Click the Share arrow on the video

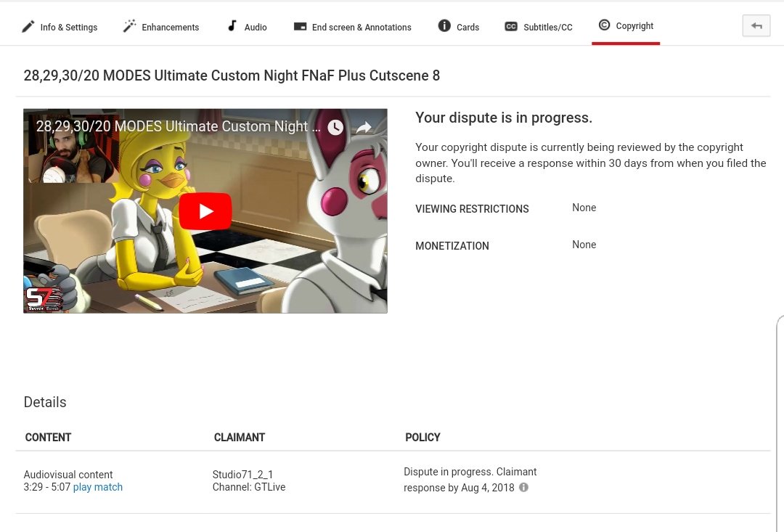364,128
